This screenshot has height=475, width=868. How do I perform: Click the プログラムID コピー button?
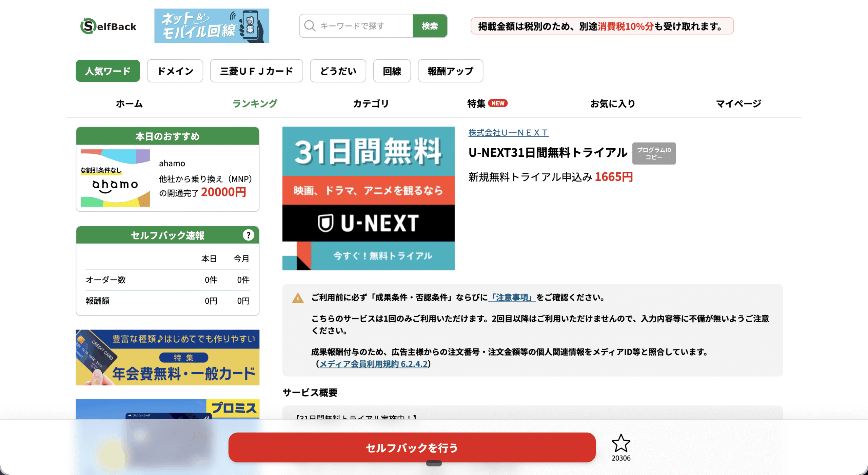[x=654, y=153]
